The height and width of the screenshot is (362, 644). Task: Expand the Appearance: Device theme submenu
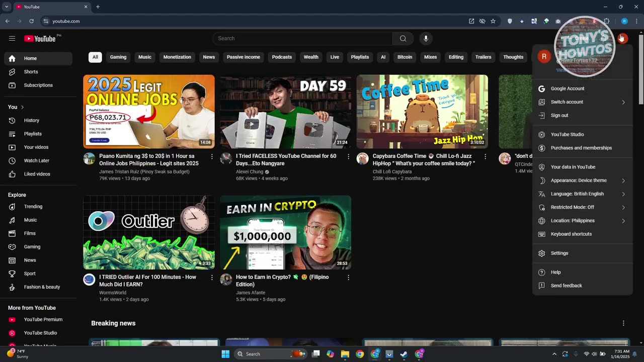[582, 180]
